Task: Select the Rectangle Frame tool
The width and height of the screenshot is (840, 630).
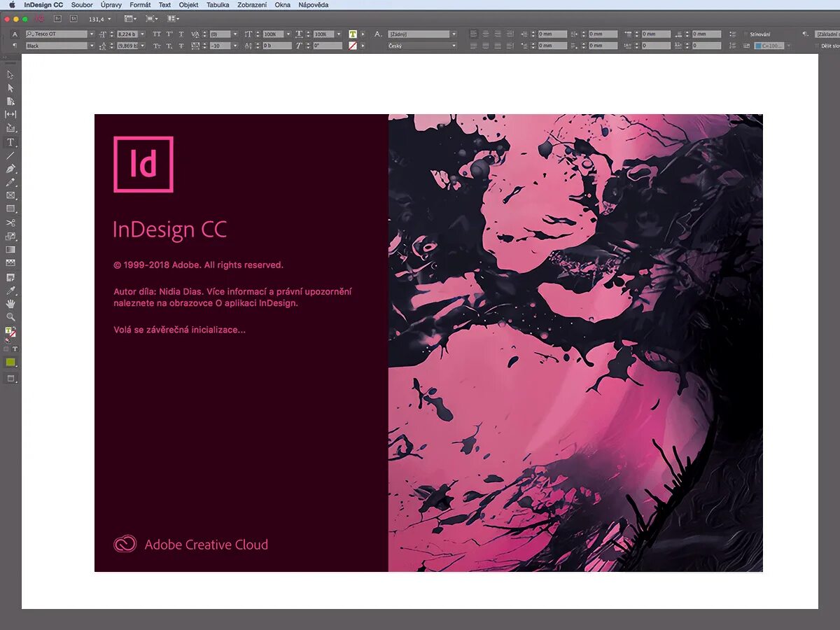Action: click(10, 195)
